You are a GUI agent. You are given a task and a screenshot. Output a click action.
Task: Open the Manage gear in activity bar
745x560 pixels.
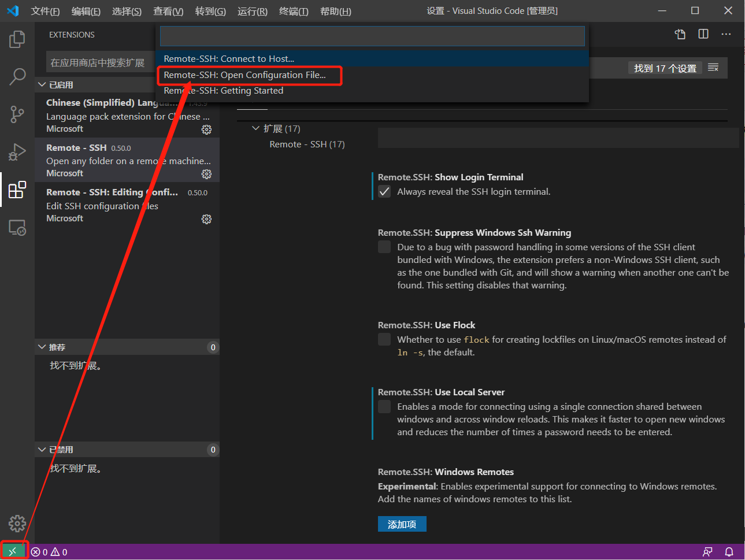[17, 524]
